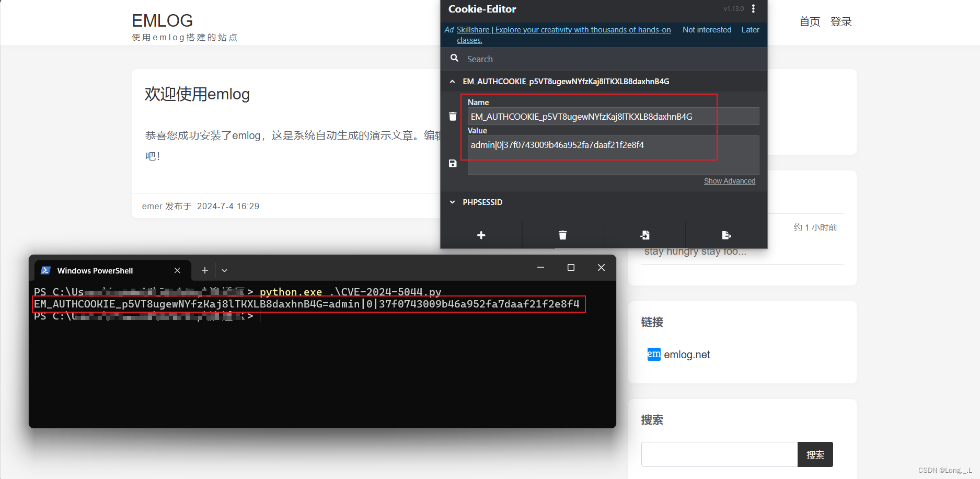Click the 搜索 button

[815, 454]
